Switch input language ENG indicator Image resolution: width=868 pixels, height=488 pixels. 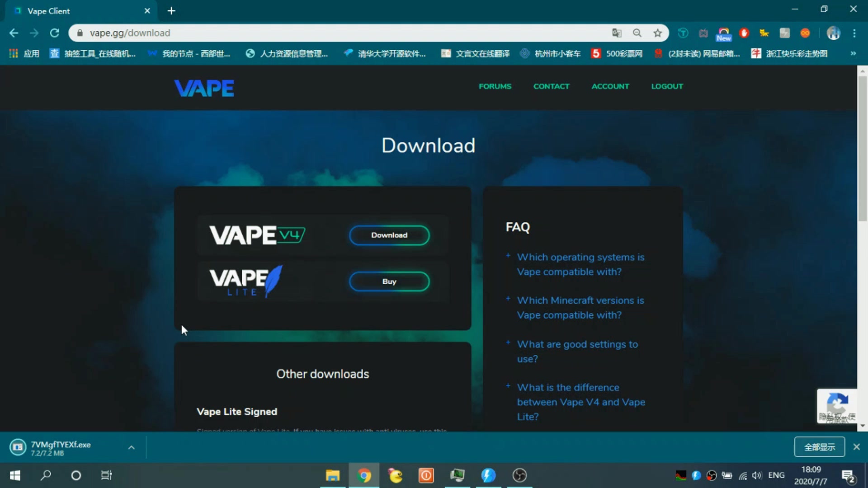[776, 475]
